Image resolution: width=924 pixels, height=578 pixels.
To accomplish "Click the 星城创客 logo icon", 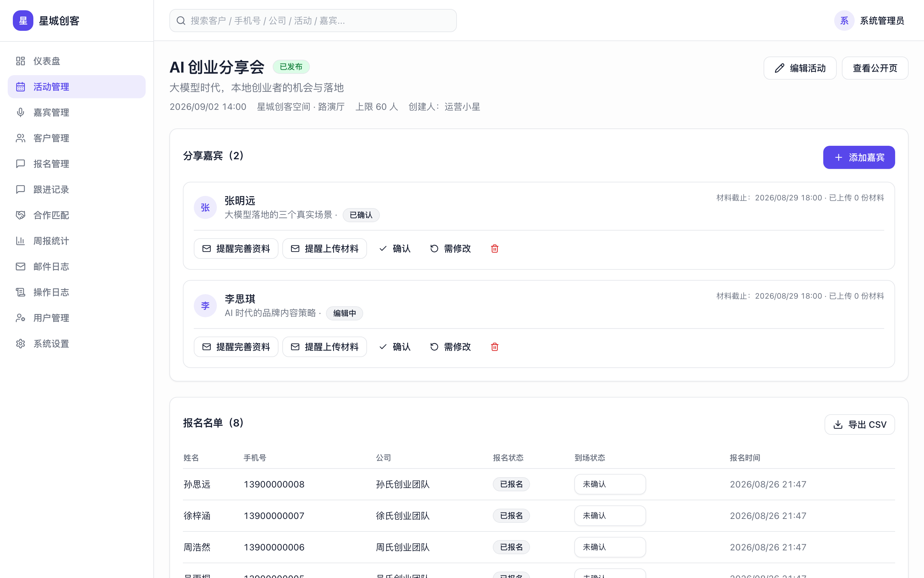I will coord(23,21).
